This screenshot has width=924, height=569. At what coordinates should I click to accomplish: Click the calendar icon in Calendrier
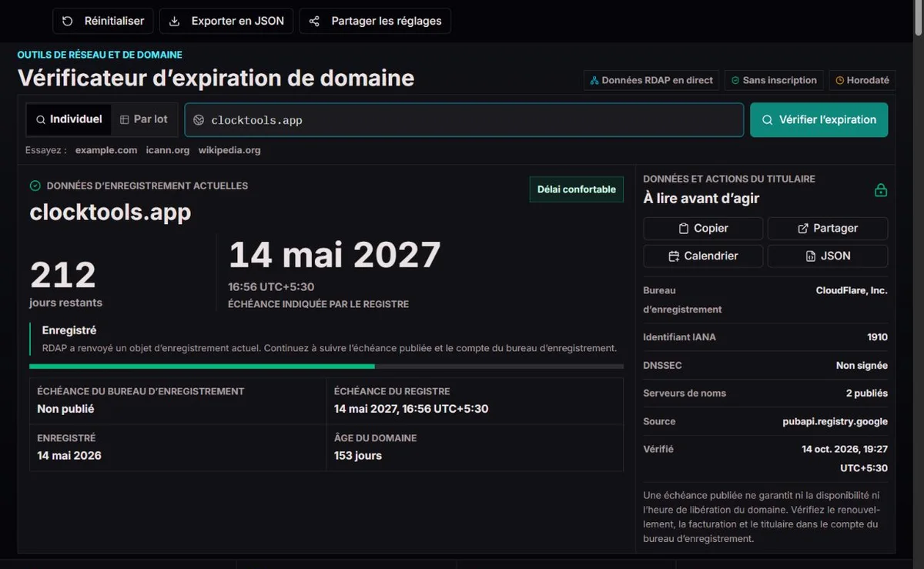[674, 256]
